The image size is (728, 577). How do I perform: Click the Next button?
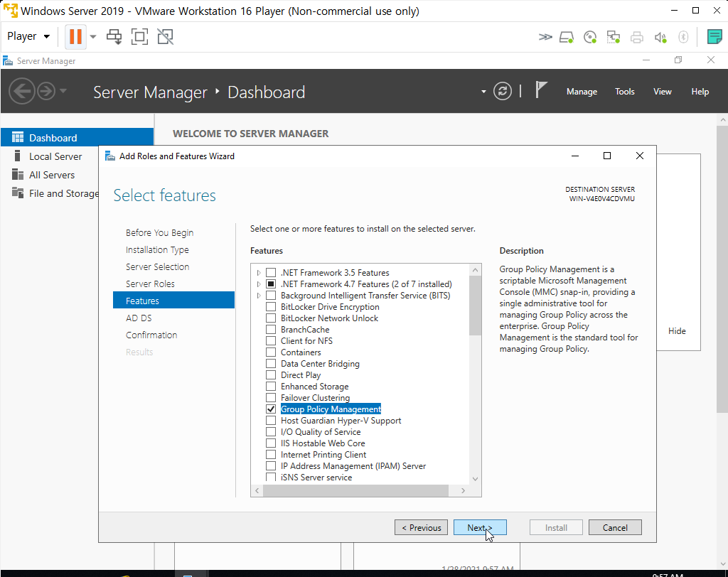pos(480,527)
